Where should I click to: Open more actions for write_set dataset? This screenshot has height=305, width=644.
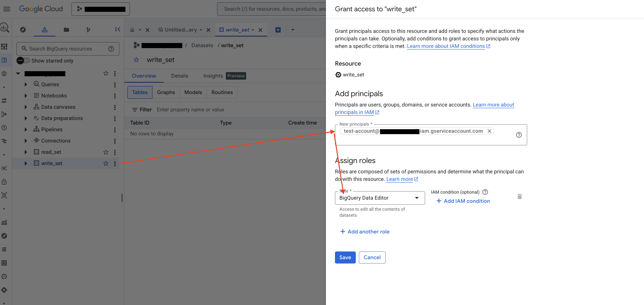[115, 164]
